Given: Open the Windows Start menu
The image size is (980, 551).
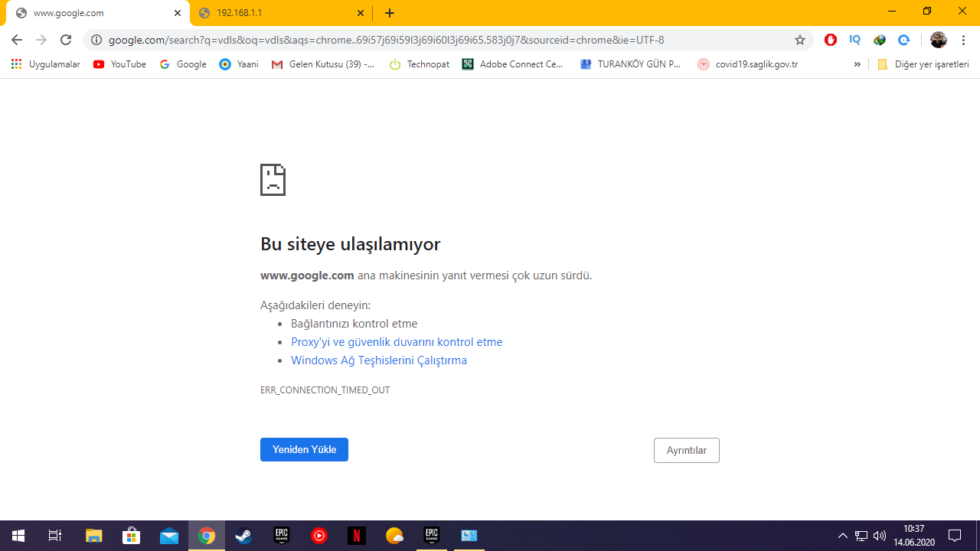Looking at the screenshot, I should (18, 536).
